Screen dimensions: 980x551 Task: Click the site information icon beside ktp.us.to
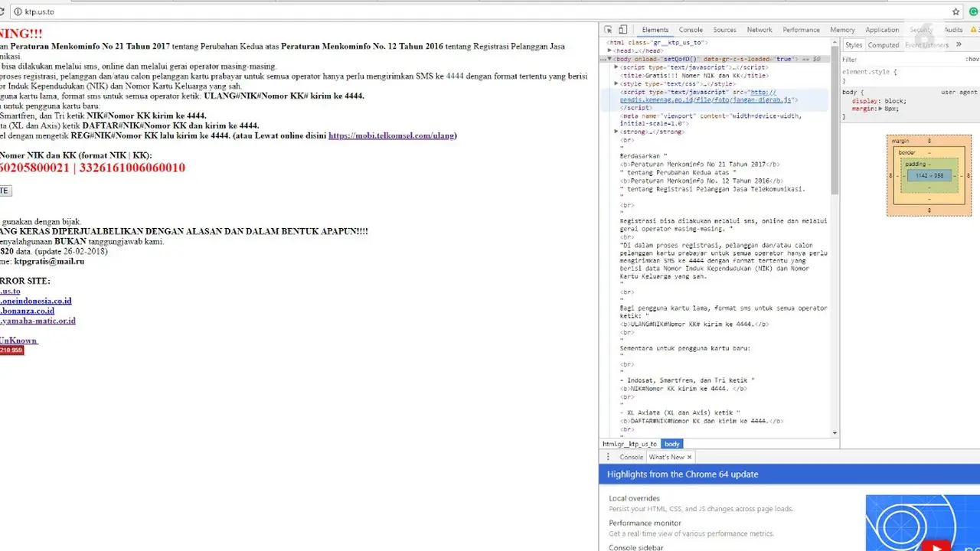18,11
